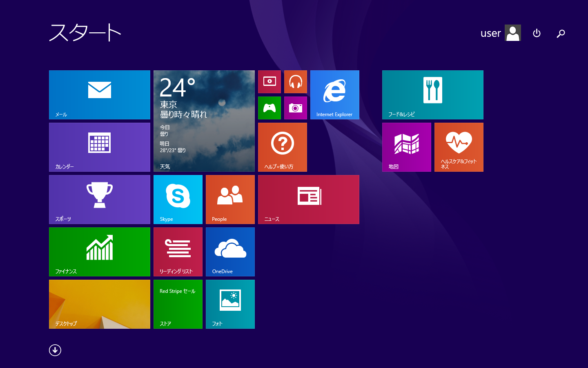
Task: Open the Calendar (カレンダー) tile
Action: pos(100,147)
